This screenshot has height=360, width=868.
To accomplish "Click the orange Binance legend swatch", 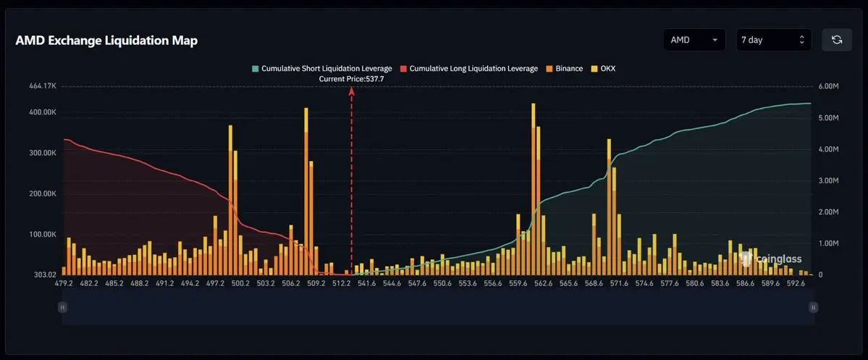I will tap(549, 69).
